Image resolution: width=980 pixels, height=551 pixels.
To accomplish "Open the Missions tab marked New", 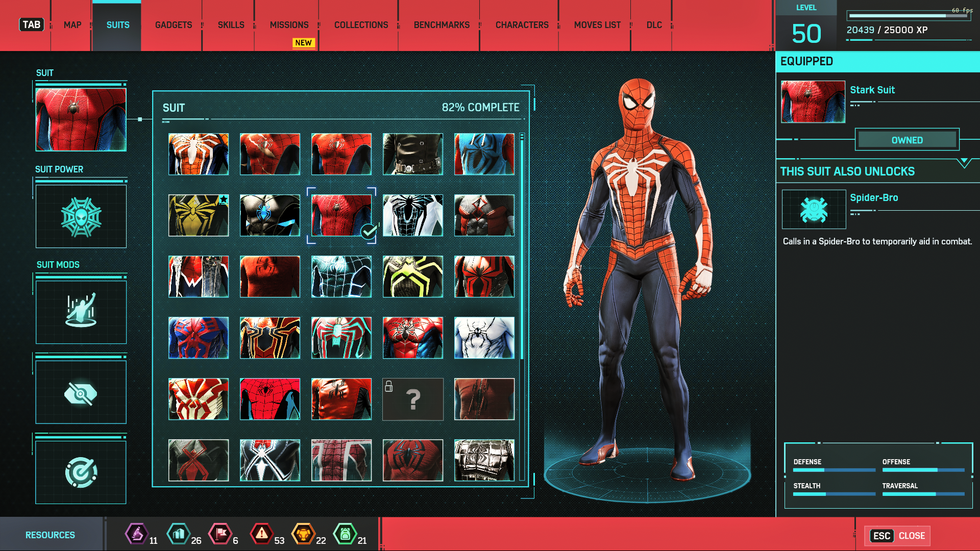I will pos(289,25).
